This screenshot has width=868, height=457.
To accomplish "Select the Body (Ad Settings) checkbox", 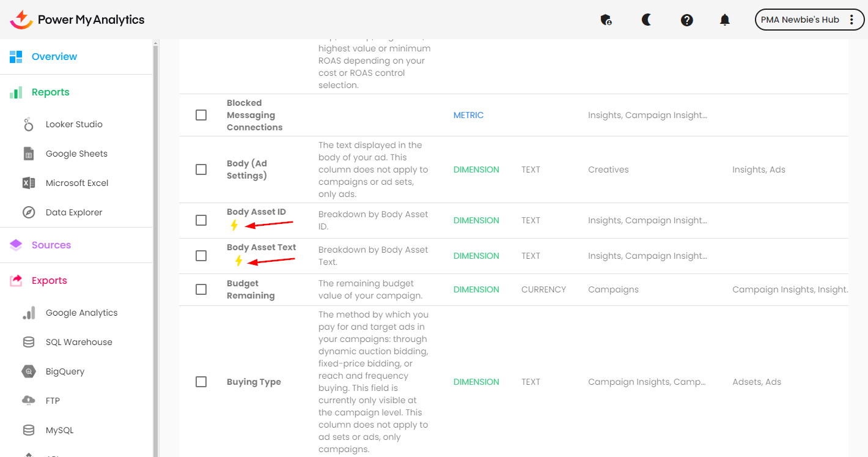I will (201, 169).
